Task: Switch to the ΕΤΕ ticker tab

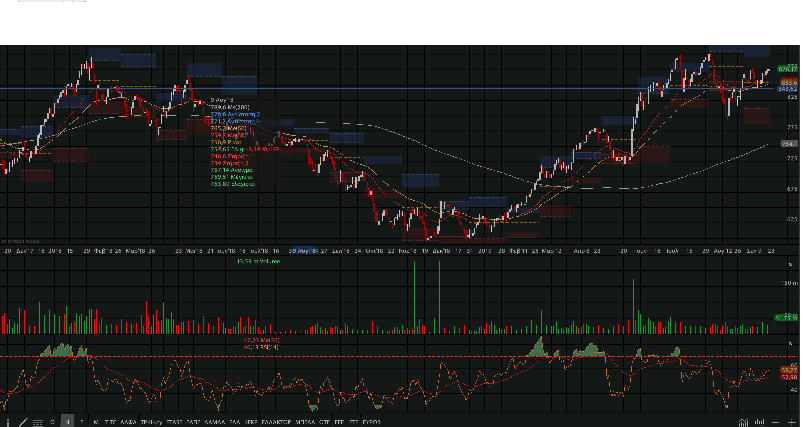Action: (x=354, y=422)
